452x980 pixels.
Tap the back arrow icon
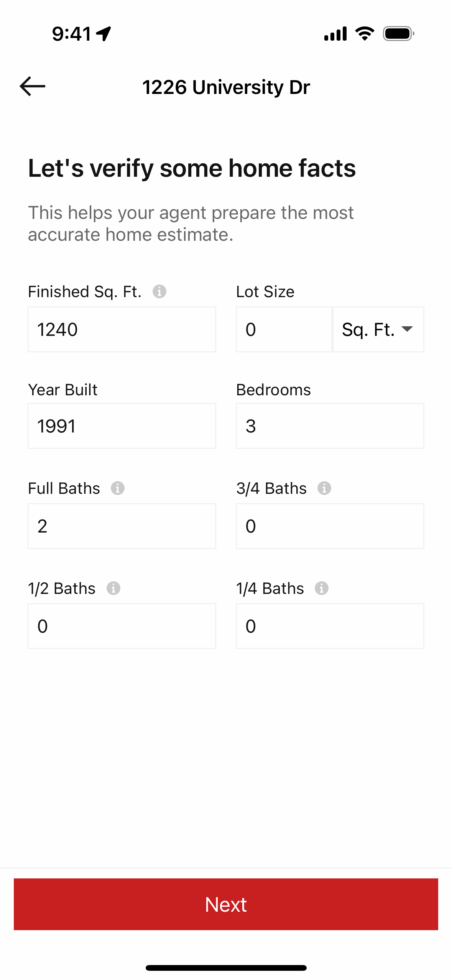pos(33,86)
